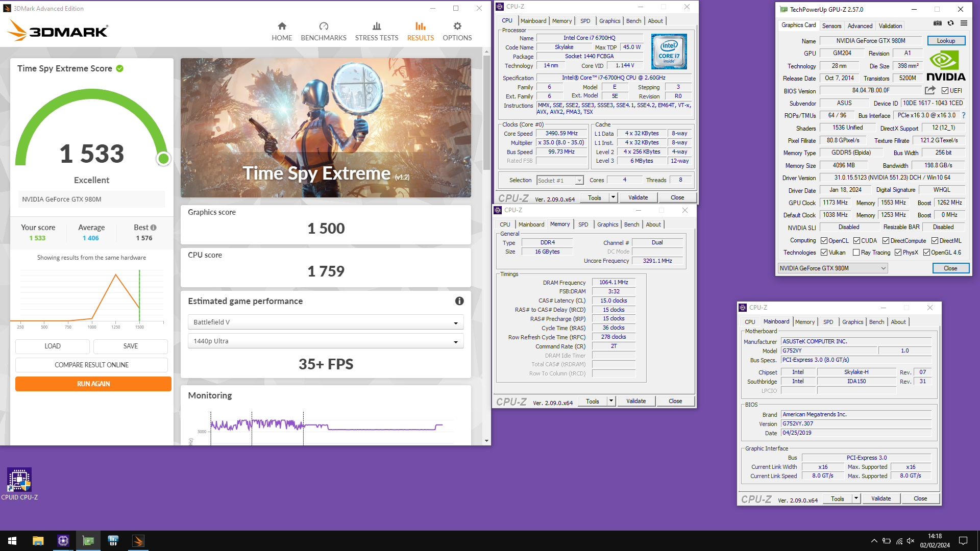Click the volume muted tray icon
This screenshot has height=551, width=980.
(911, 541)
